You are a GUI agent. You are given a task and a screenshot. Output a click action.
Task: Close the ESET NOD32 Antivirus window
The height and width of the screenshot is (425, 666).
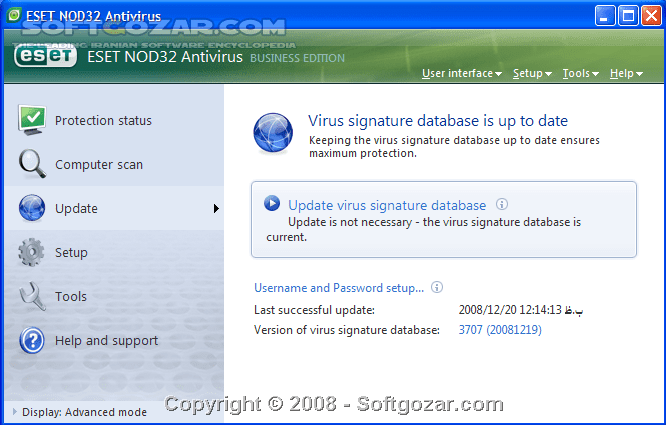pos(651,16)
